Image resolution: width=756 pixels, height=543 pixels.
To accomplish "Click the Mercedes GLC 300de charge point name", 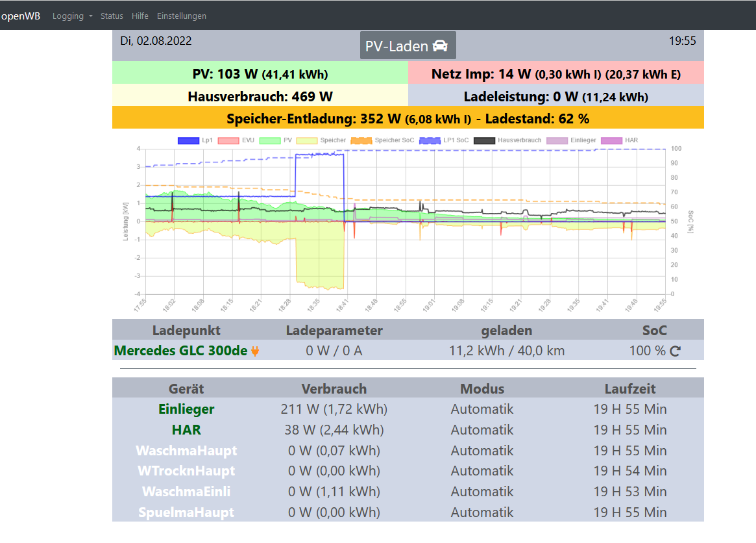I will tap(180, 351).
